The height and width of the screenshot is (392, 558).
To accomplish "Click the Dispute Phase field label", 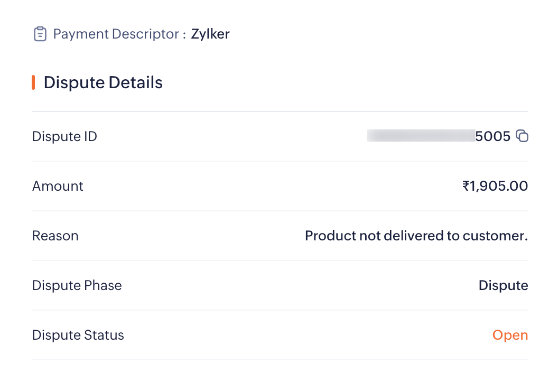I will (77, 285).
